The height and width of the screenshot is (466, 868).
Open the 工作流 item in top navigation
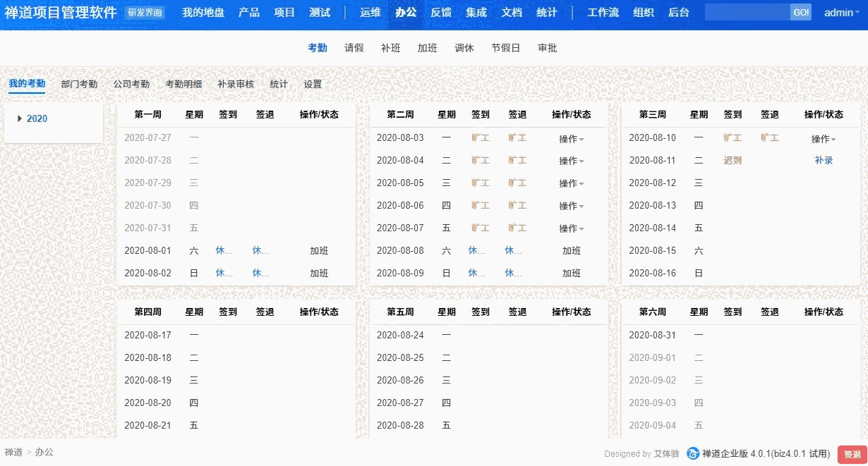(603, 12)
